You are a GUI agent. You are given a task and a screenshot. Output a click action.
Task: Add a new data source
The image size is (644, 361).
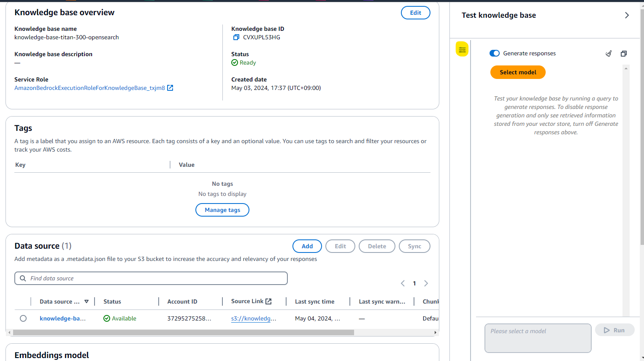coord(307,246)
